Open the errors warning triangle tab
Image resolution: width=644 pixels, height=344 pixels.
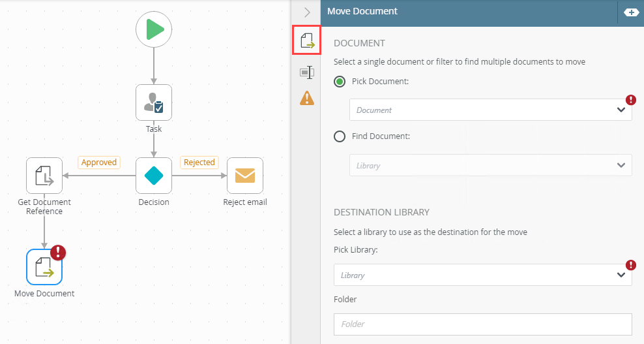pos(306,98)
